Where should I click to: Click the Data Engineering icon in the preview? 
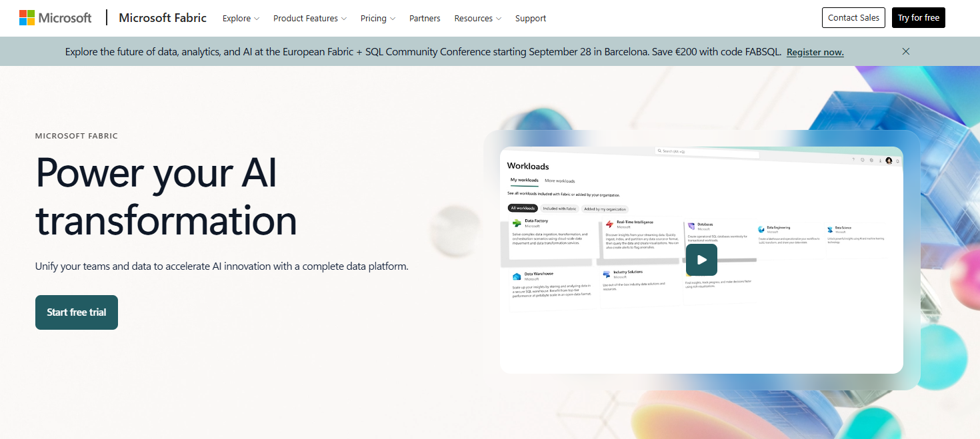761,229
